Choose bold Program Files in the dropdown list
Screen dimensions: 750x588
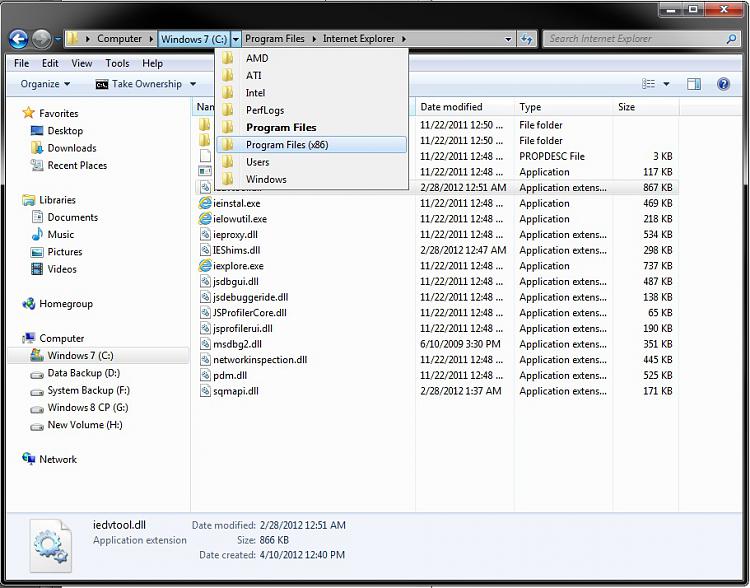tap(311, 127)
